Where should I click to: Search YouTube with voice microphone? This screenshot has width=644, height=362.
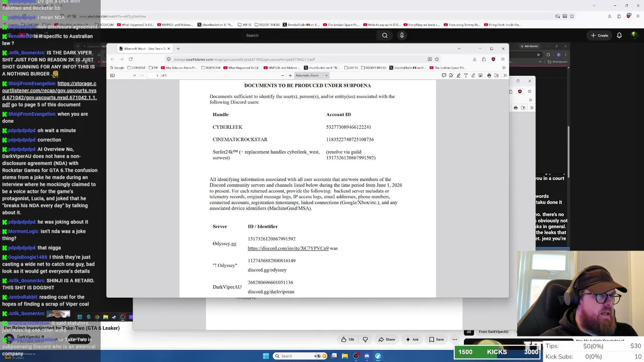401,35
